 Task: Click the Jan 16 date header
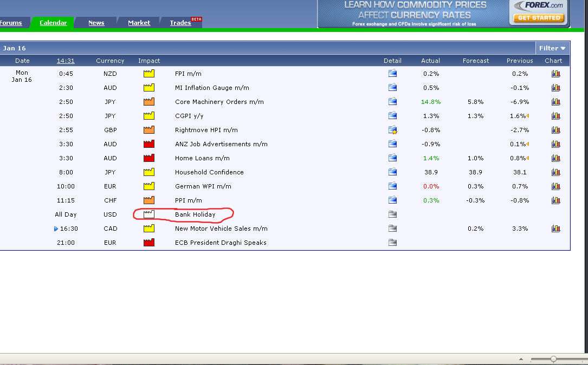(x=14, y=48)
